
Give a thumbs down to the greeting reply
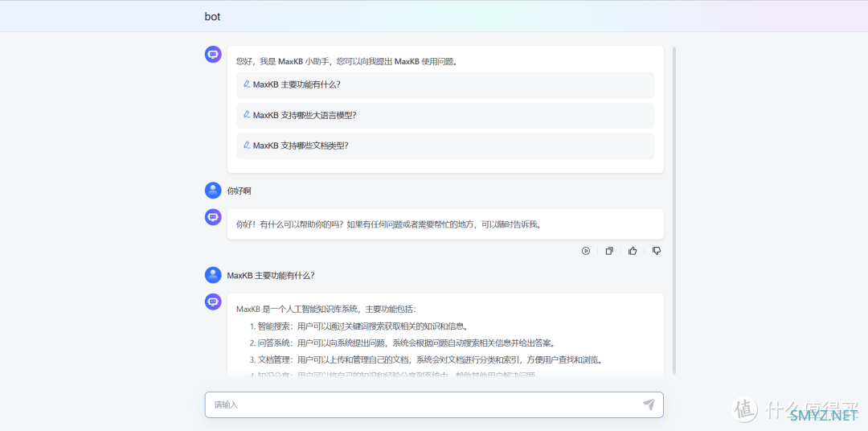(x=657, y=251)
